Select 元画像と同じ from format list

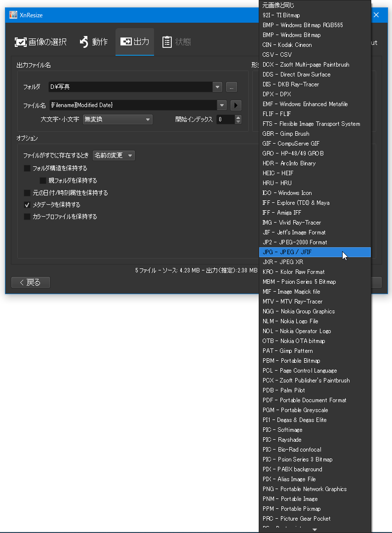coord(315,5)
